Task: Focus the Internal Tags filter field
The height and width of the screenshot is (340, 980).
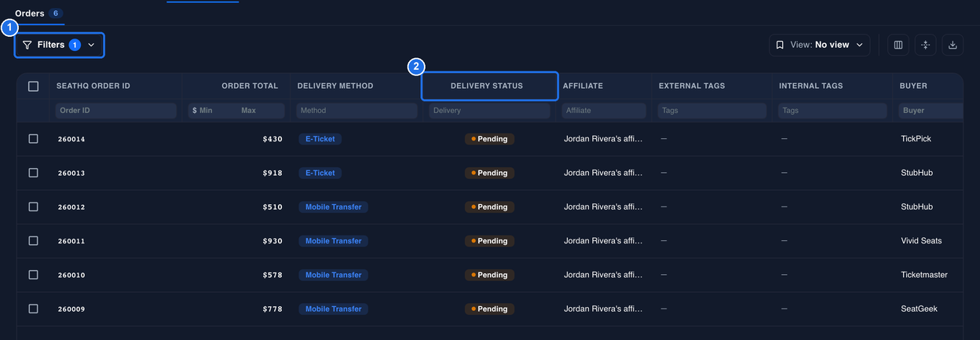Action: point(833,111)
